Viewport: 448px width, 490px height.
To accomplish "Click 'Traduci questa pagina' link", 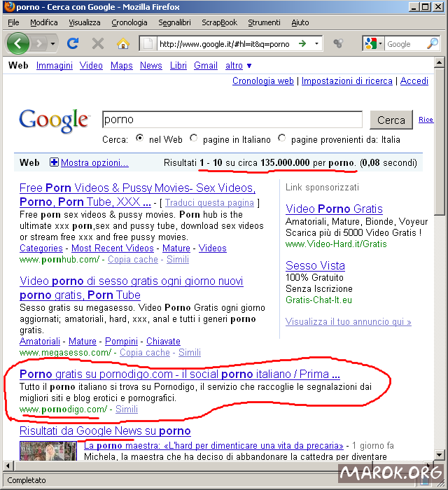I will [209, 202].
